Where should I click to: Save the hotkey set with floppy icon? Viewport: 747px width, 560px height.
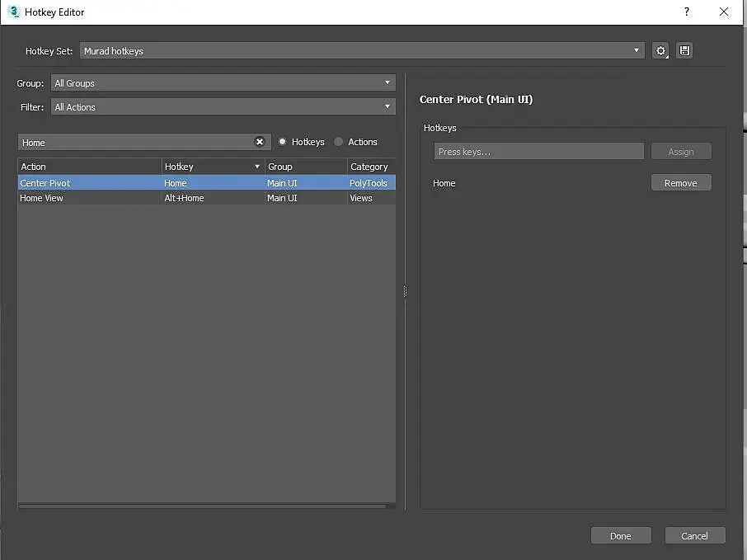(684, 51)
